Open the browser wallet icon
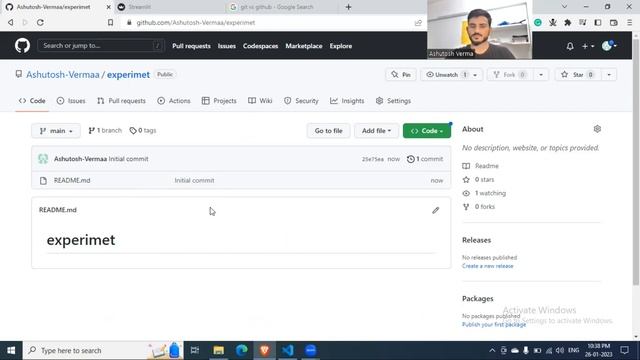640x360 pixels. coord(613,22)
